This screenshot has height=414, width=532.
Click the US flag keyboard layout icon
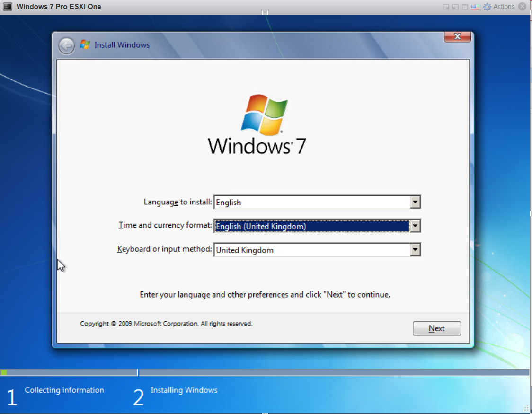point(475,6)
